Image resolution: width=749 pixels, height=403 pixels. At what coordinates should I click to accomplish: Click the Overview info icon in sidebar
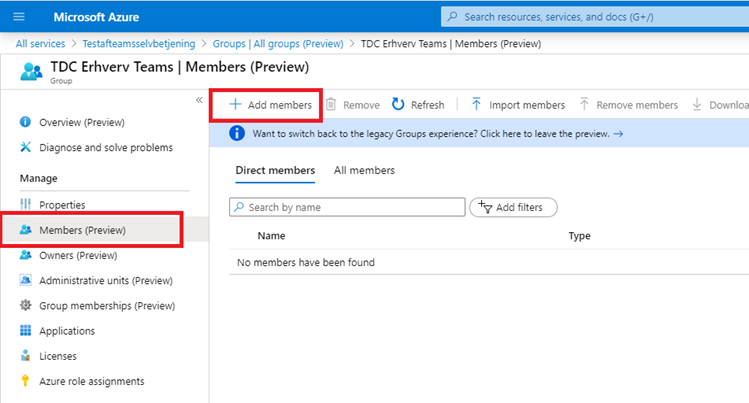(x=25, y=122)
